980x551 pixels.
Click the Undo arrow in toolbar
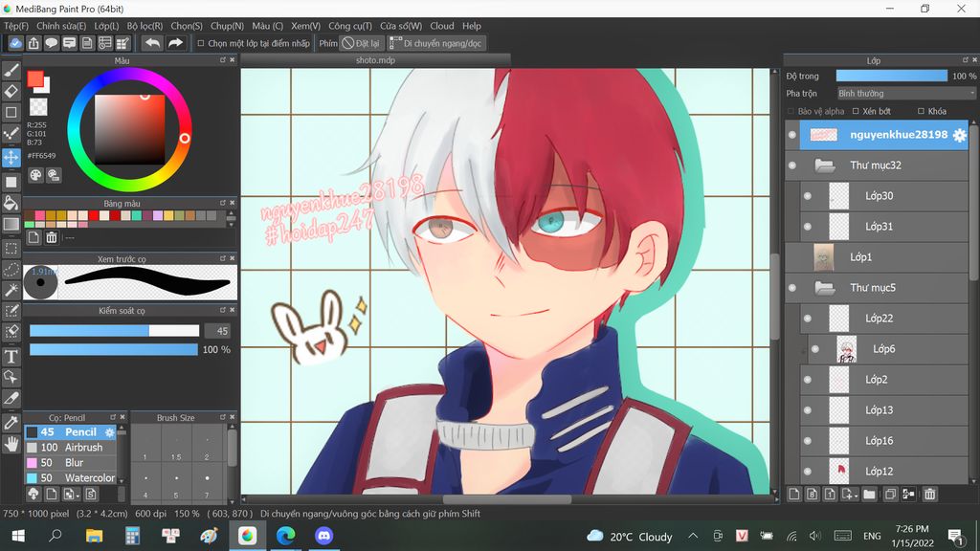tap(152, 43)
